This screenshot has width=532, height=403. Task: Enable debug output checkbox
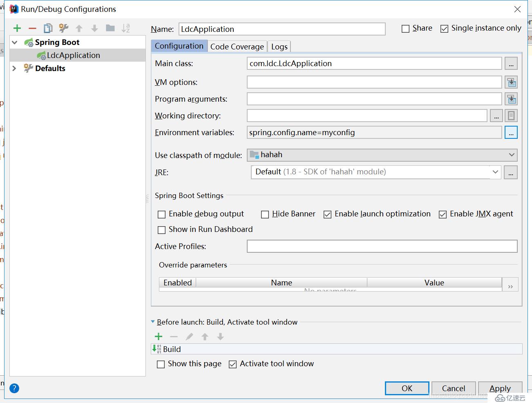pos(162,214)
